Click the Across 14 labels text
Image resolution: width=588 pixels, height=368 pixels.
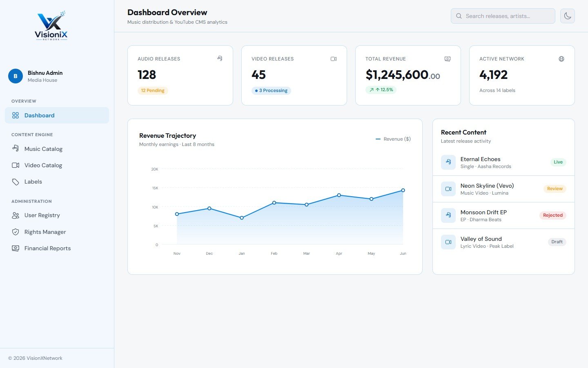[x=497, y=90]
